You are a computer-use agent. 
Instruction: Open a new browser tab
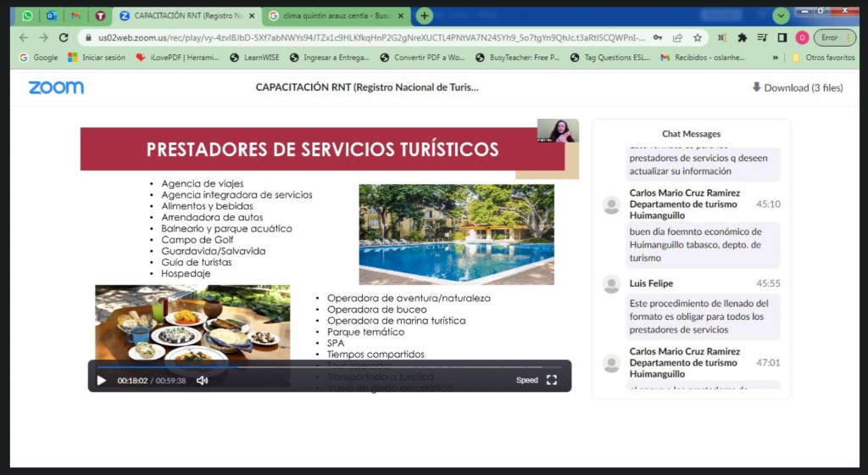424,16
